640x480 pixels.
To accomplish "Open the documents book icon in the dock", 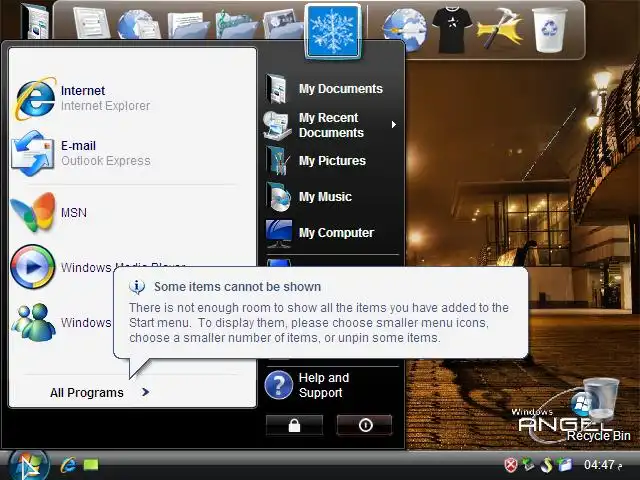I will coord(36,21).
